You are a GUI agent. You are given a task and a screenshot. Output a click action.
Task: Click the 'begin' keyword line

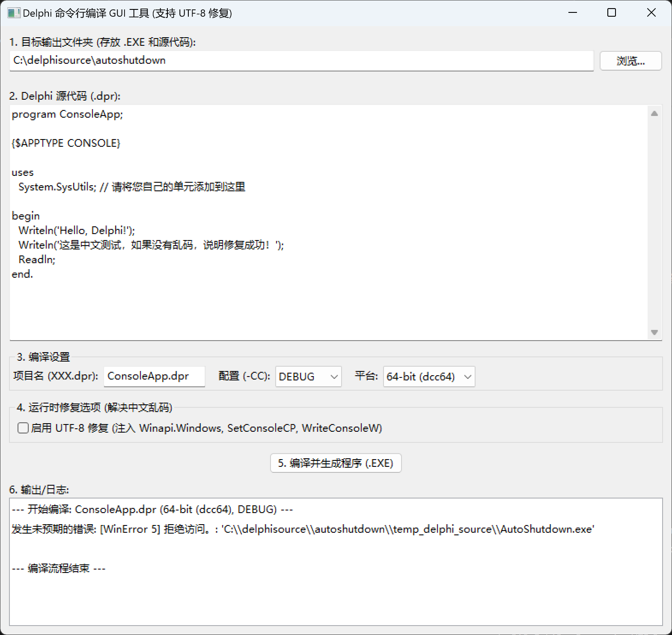26,216
